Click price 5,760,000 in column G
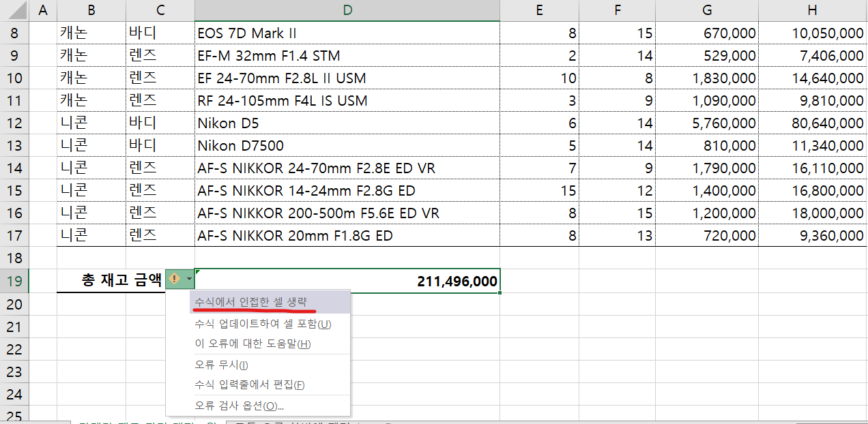 point(707,123)
